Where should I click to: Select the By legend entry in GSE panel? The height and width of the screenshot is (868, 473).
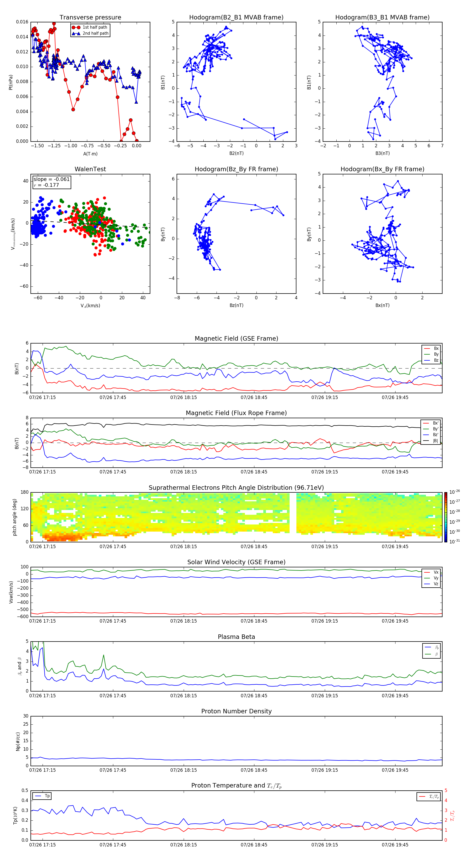coord(431,354)
